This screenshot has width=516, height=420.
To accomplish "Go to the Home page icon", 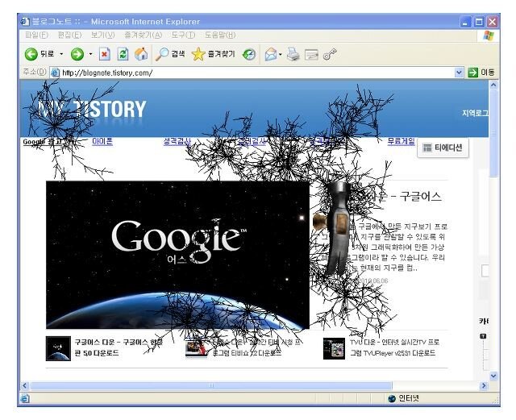I will [141, 54].
